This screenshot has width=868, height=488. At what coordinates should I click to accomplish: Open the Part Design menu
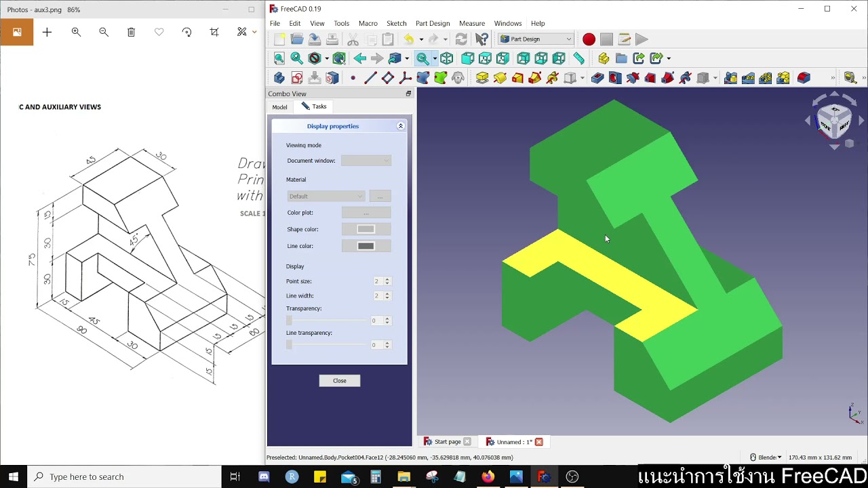click(433, 23)
